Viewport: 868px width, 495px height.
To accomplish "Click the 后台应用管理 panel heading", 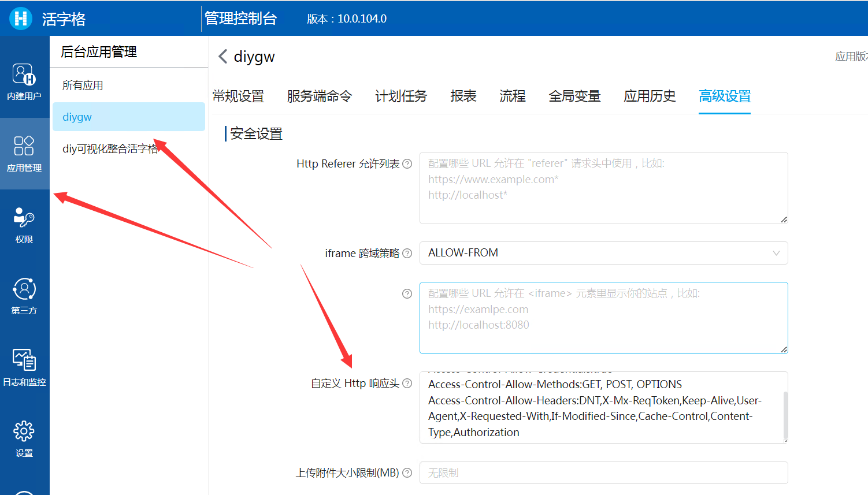I will pyautogui.click(x=99, y=52).
